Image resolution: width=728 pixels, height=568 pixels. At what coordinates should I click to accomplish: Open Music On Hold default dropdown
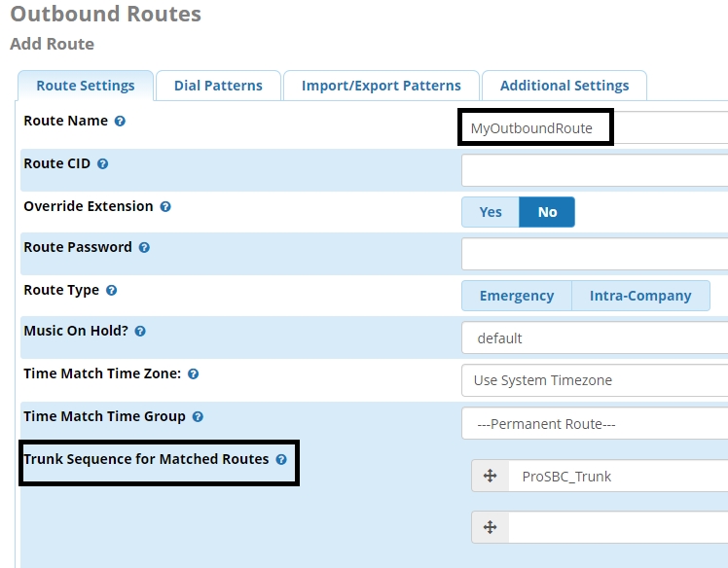[594, 338]
